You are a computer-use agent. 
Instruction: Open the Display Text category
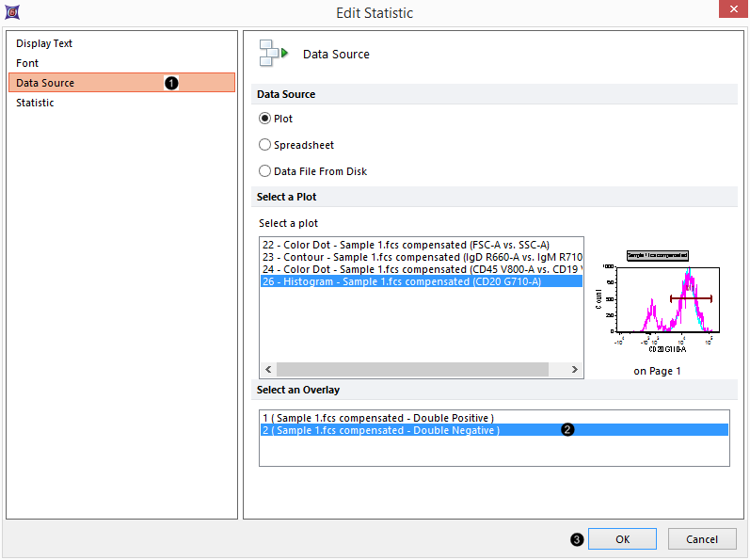coord(44,43)
